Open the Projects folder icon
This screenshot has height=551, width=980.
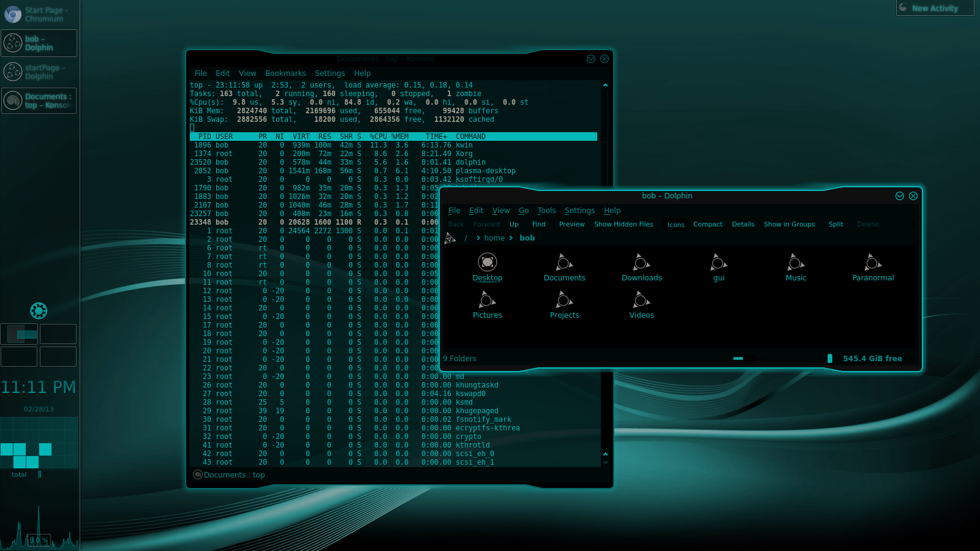click(x=564, y=300)
